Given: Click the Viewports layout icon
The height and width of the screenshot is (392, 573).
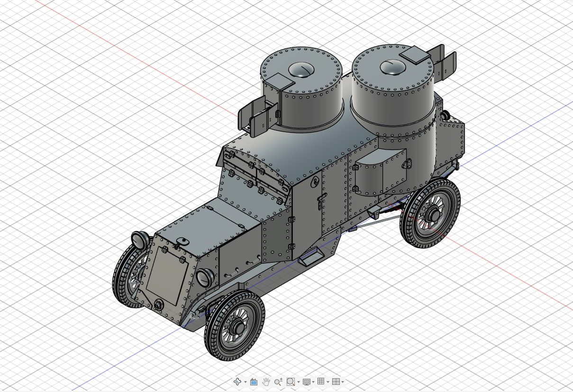Looking at the screenshot, I should tap(336, 382).
